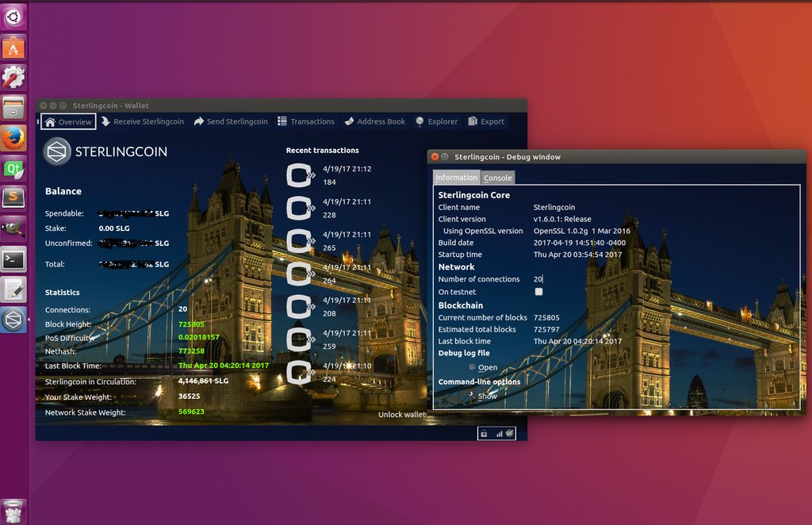The image size is (812, 525).
Task: Click the PoS Difficulty value 0.02018157
Action: [x=199, y=337]
